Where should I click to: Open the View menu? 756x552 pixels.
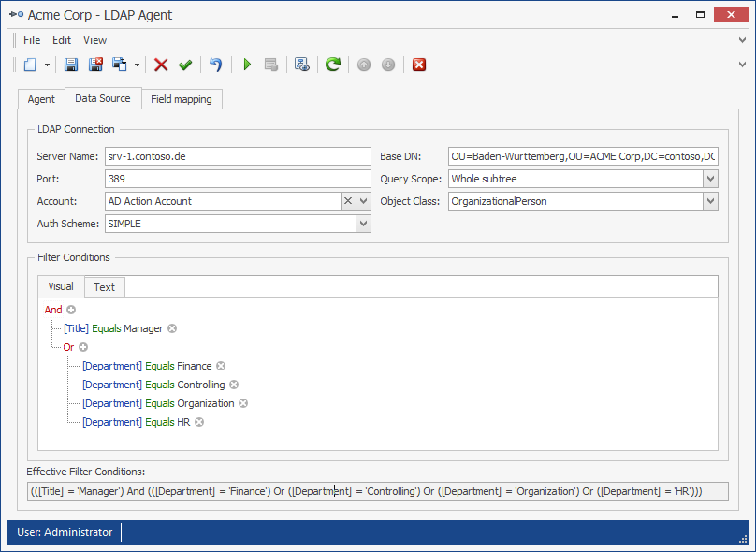pos(95,40)
